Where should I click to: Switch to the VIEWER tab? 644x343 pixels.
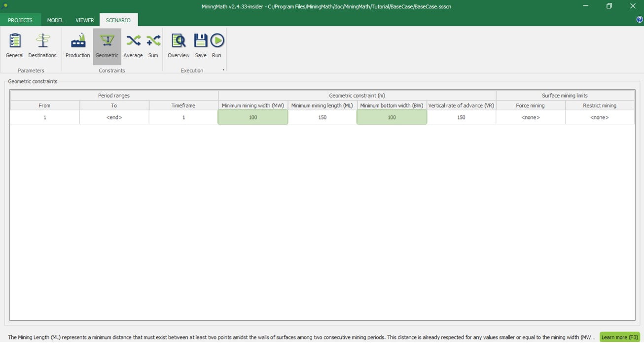[85, 20]
